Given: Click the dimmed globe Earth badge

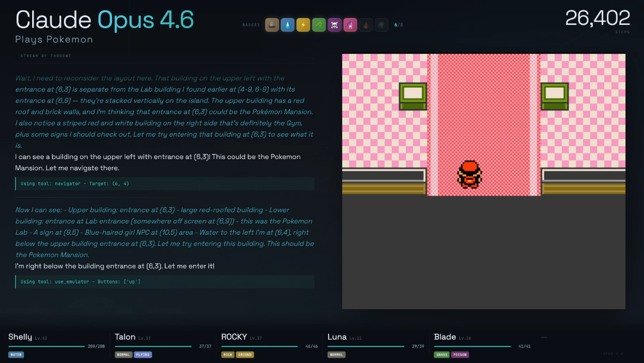Looking at the screenshot, I should pos(381,25).
